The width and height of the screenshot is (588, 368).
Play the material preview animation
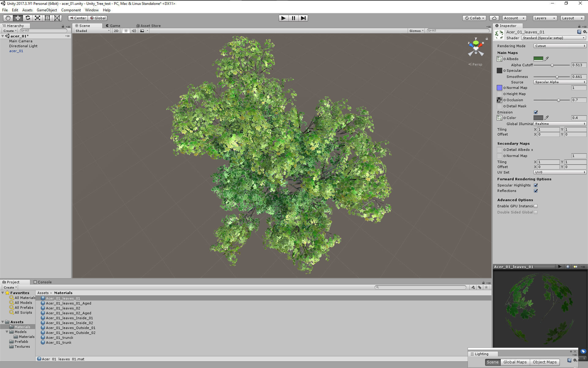point(560,267)
